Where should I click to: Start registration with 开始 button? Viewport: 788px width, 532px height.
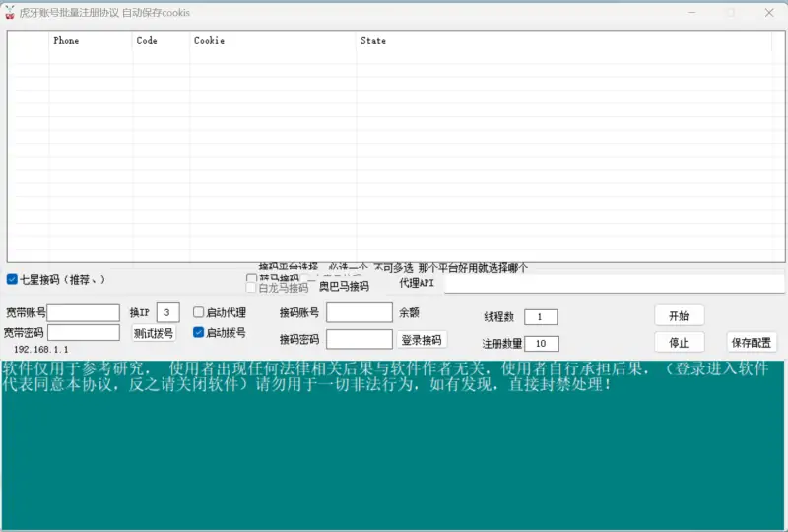coord(679,316)
